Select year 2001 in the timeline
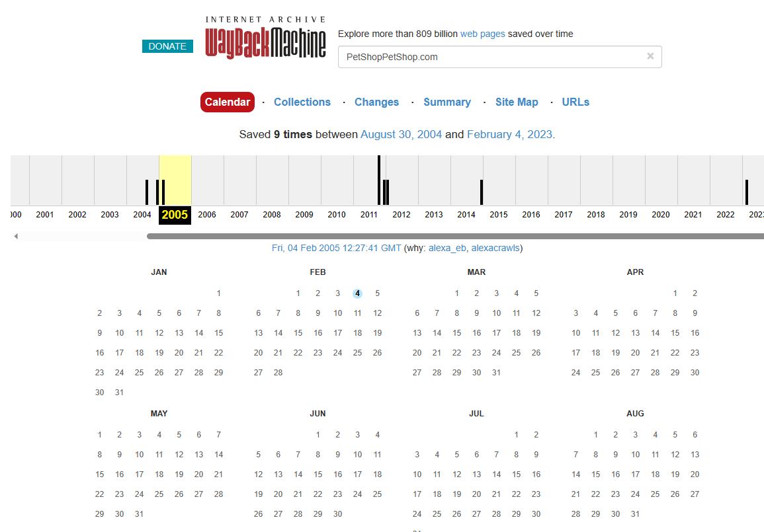The width and height of the screenshot is (764, 532). pyautogui.click(x=45, y=215)
